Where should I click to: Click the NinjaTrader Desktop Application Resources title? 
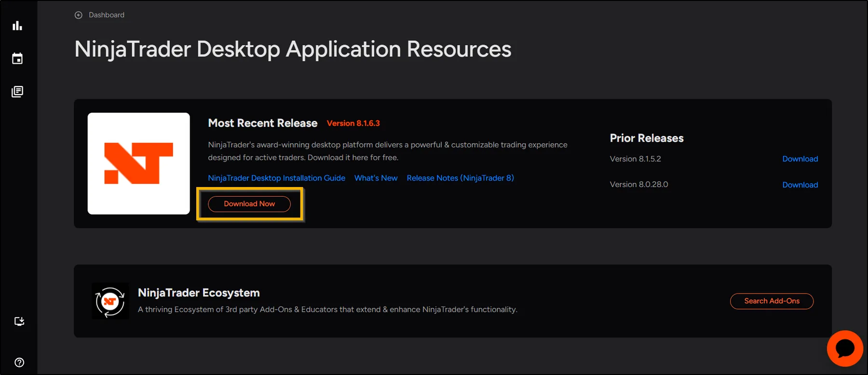point(293,49)
